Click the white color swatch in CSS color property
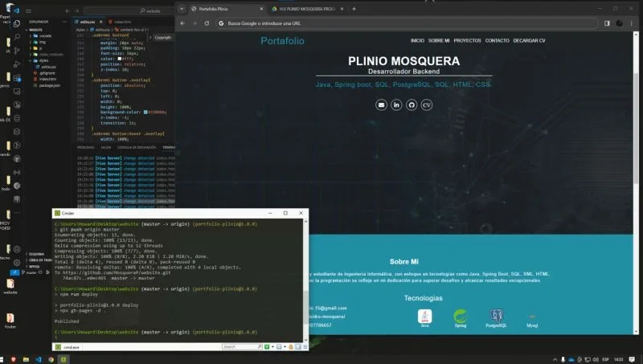643x364 pixels. click(120, 59)
